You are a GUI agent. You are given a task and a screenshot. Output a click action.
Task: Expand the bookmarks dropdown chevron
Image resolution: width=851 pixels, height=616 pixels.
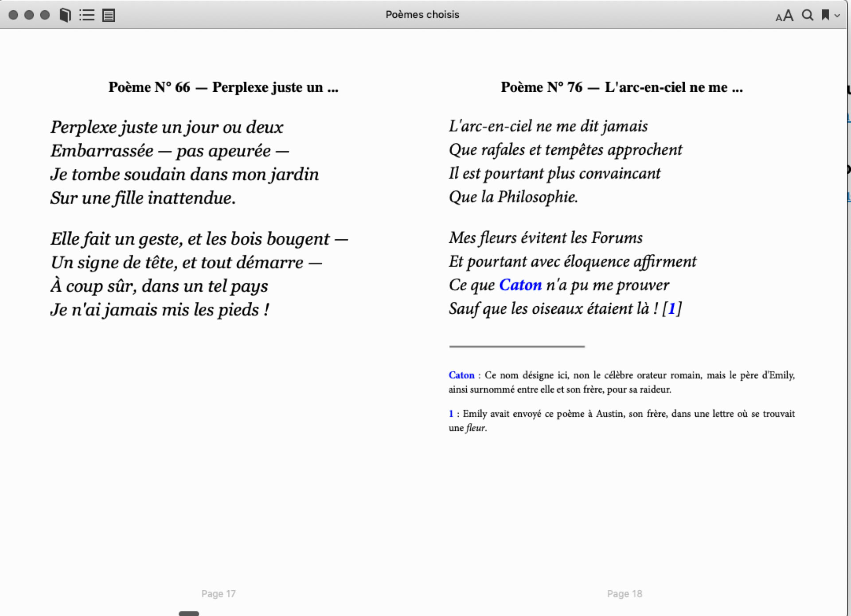837,16
